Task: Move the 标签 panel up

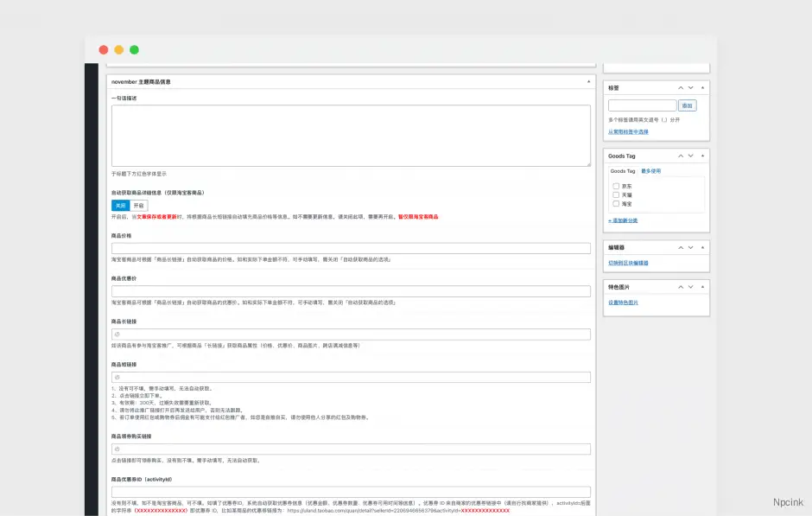Action: pyautogui.click(x=680, y=87)
